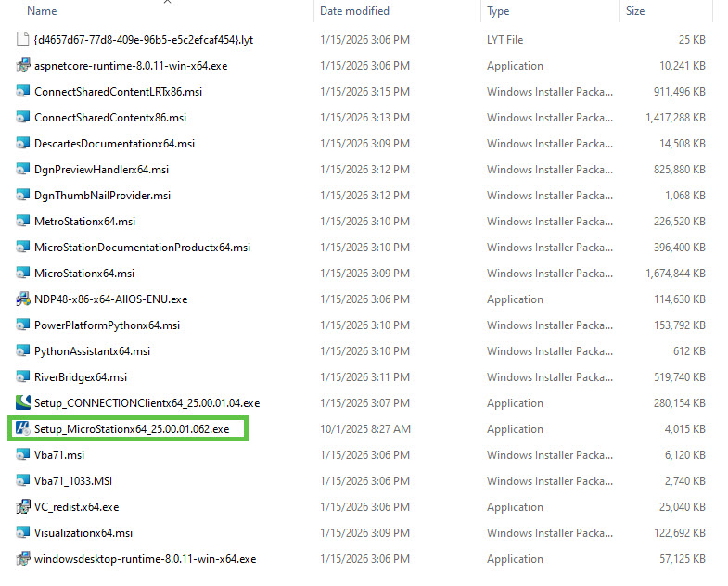Select file name Vba71.msi

pyautogui.click(x=59, y=455)
